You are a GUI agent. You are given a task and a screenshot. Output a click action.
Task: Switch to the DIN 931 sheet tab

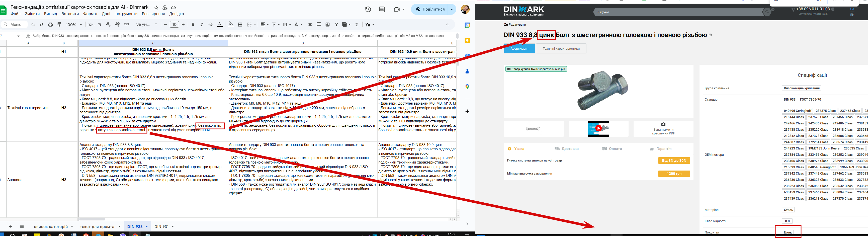161,226
